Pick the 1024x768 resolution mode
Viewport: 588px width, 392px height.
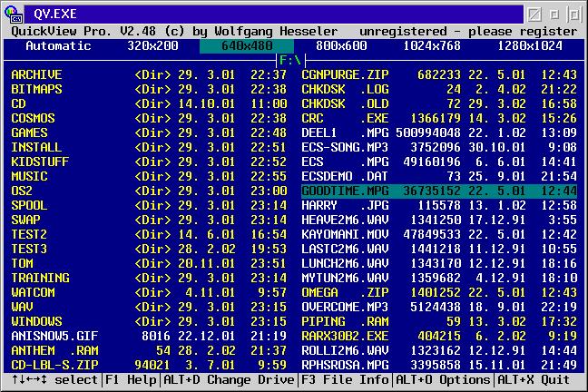432,46
